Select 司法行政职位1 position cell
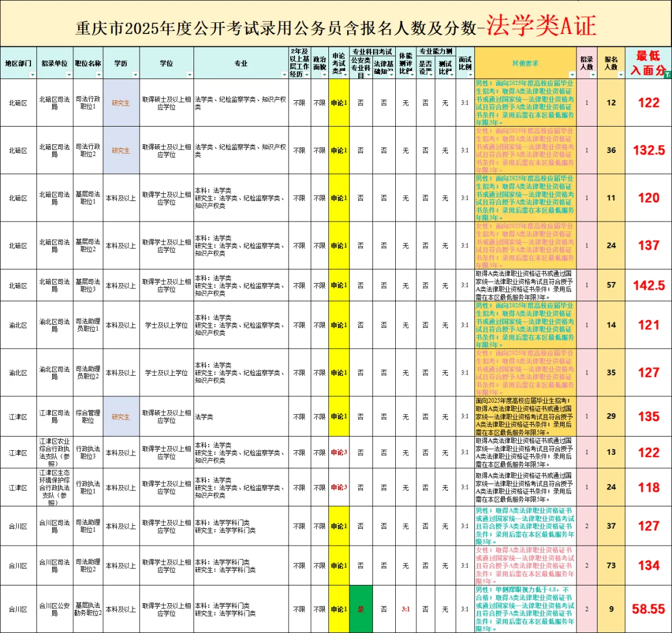The height and width of the screenshot is (633, 672). [x=88, y=103]
